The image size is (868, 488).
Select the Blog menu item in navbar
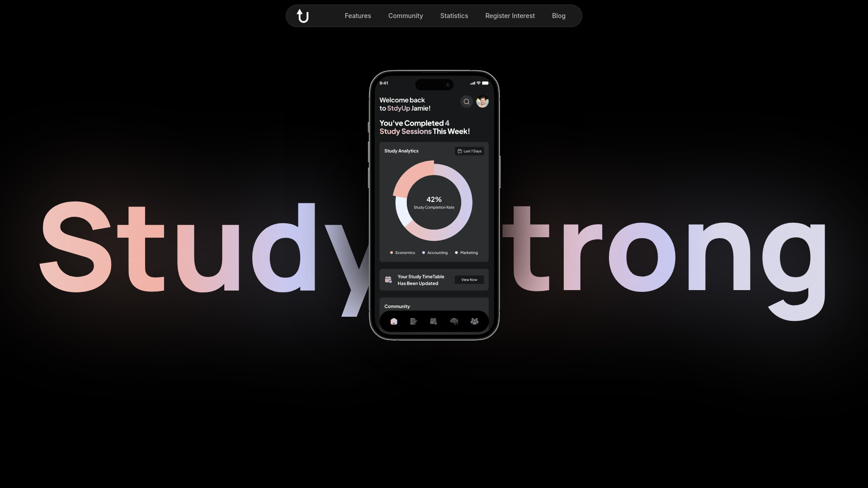pos(559,16)
